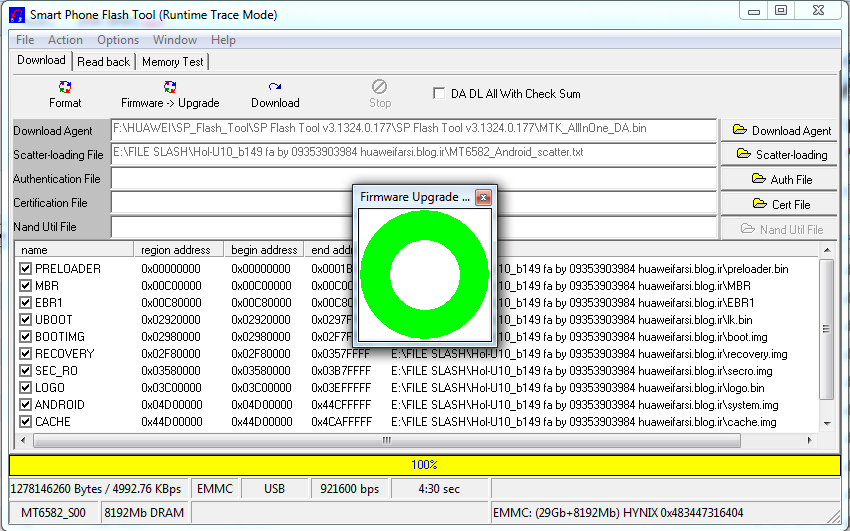Click folder icon on Auth File button
Viewport: 850px width, 531px height.
(758, 178)
